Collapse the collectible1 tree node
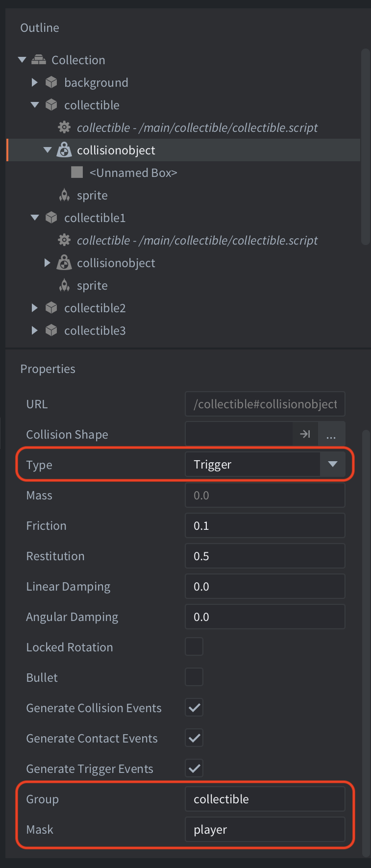 [34, 218]
